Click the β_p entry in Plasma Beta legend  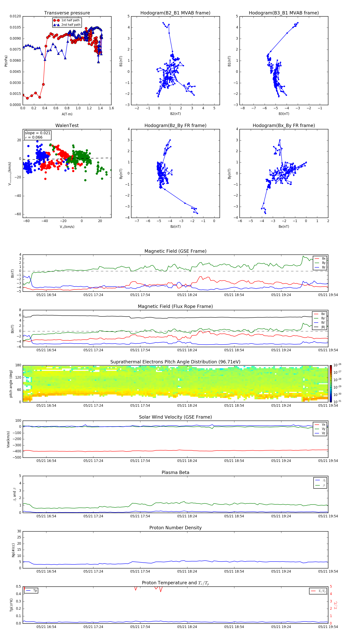320,480
